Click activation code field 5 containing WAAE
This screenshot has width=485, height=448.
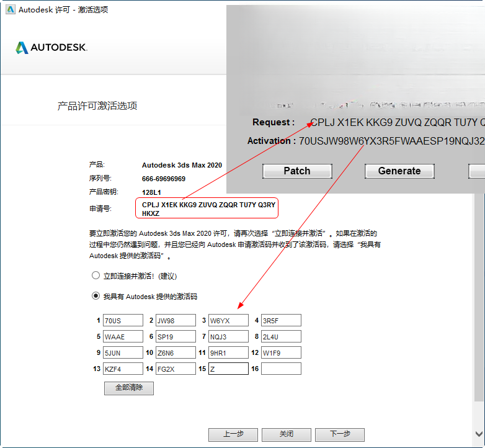tap(123, 336)
